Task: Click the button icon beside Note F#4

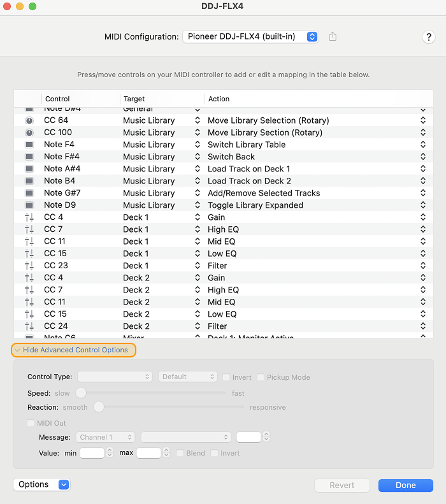Action: 29,157
